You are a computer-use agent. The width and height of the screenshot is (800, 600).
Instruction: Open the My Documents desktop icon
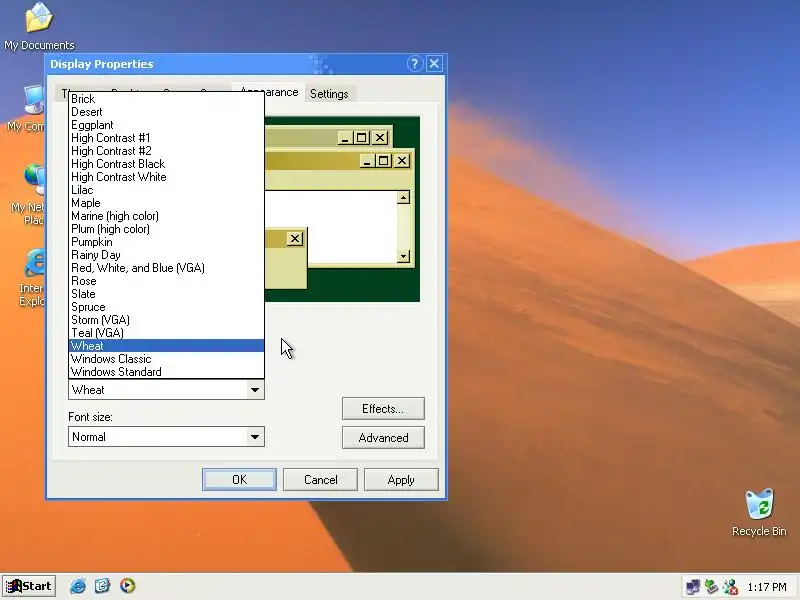pyautogui.click(x=39, y=27)
